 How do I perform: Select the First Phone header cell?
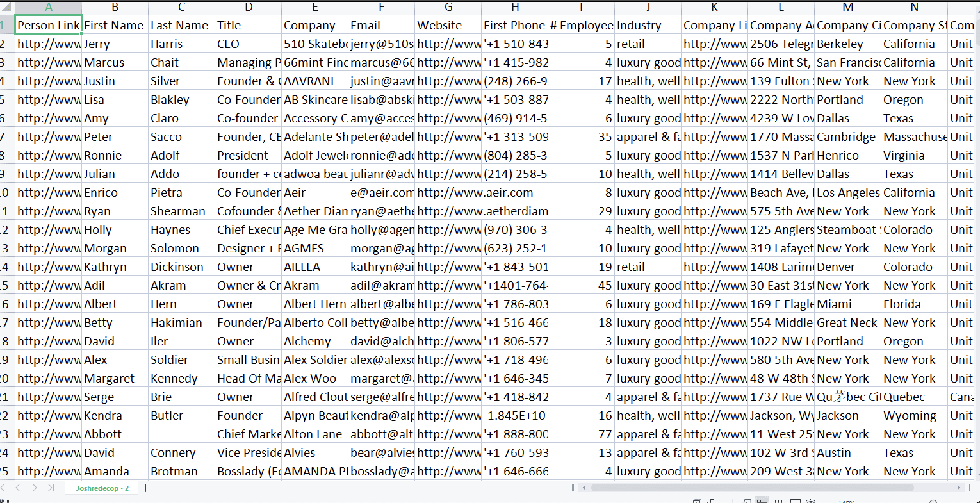pos(515,25)
